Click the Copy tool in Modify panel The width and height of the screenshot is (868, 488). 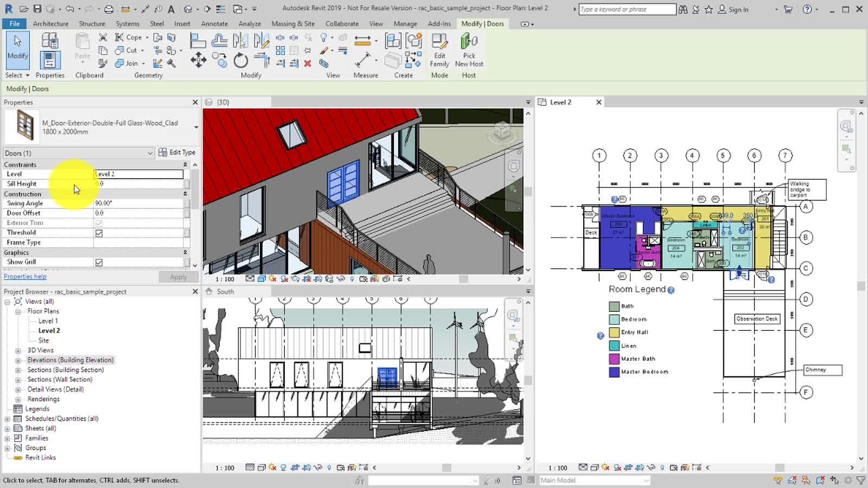(220, 60)
